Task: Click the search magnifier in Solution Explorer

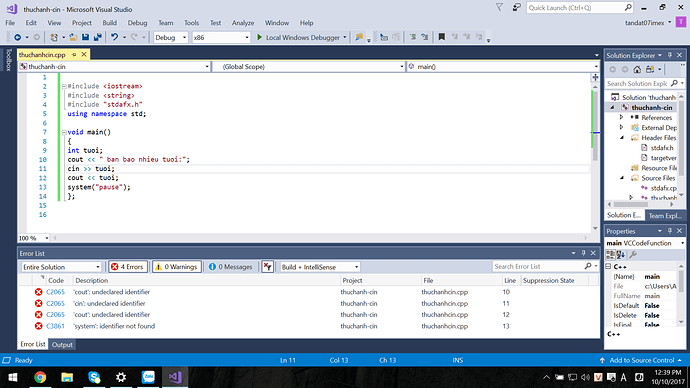Action: click(674, 83)
